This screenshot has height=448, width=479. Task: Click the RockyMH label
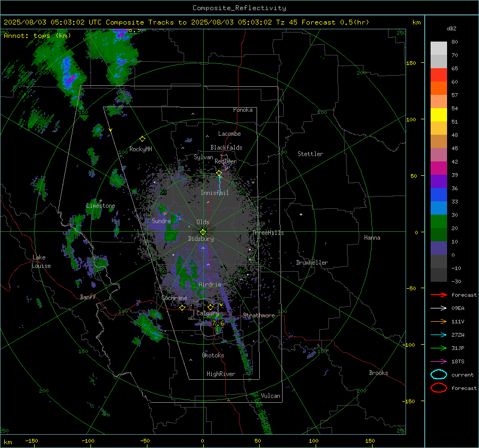(x=141, y=149)
